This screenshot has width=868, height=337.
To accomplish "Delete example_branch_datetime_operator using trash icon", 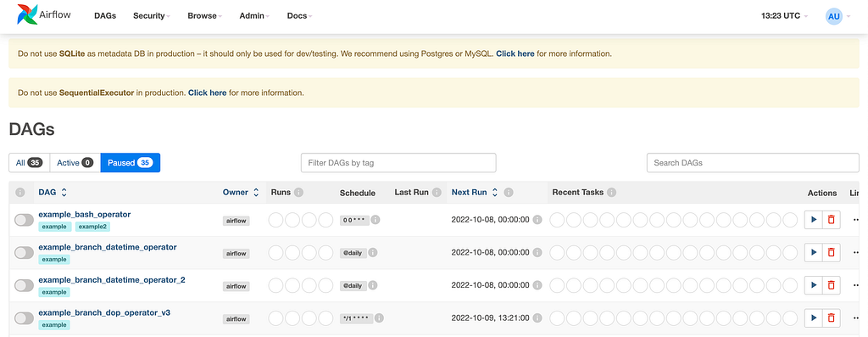I will (831, 253).
